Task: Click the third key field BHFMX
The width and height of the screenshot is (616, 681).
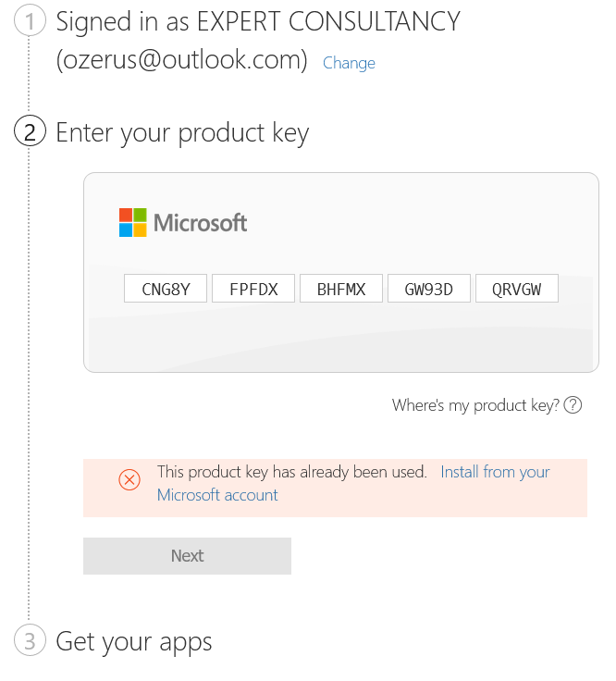Action: (341, 290)
